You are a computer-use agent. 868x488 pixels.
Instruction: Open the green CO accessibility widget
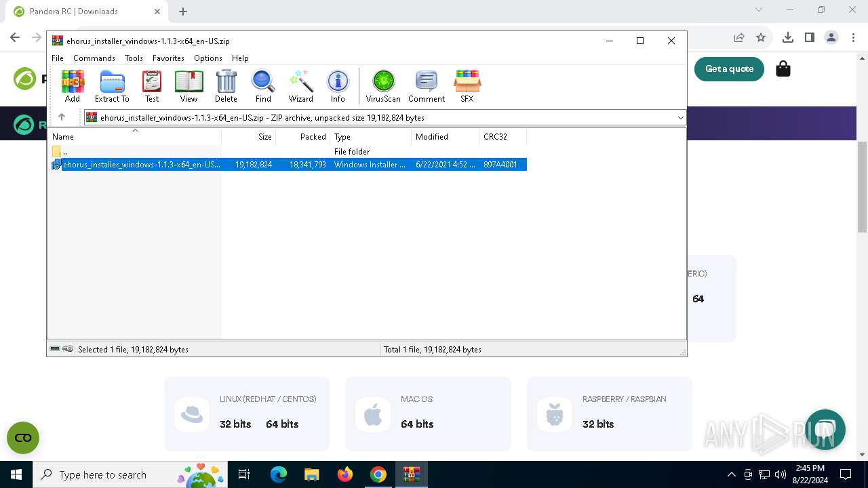tap(23, 438)
